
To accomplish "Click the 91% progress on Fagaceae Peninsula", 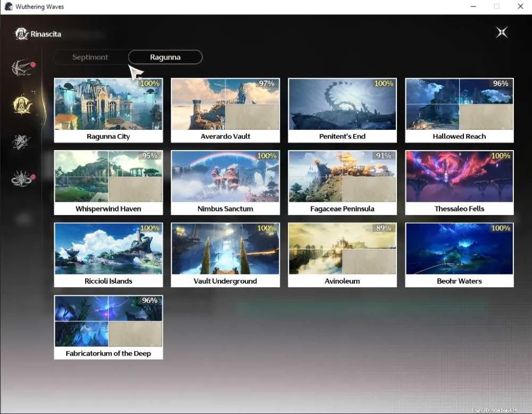I will (x=384, y=156).
